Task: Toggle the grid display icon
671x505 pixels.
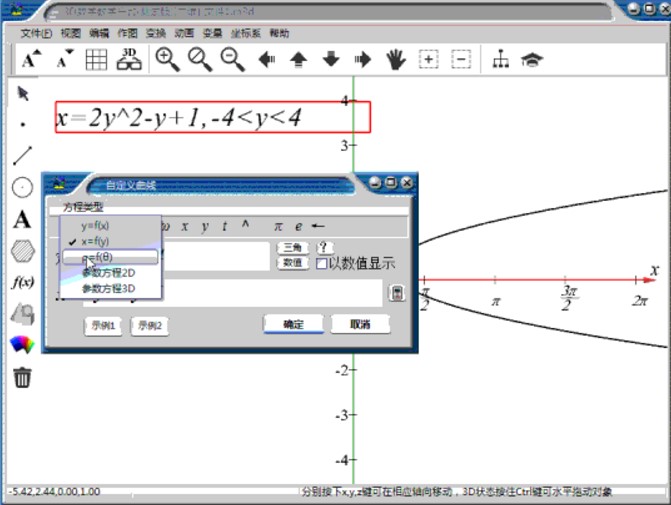Action: click(x=96, y=60)
